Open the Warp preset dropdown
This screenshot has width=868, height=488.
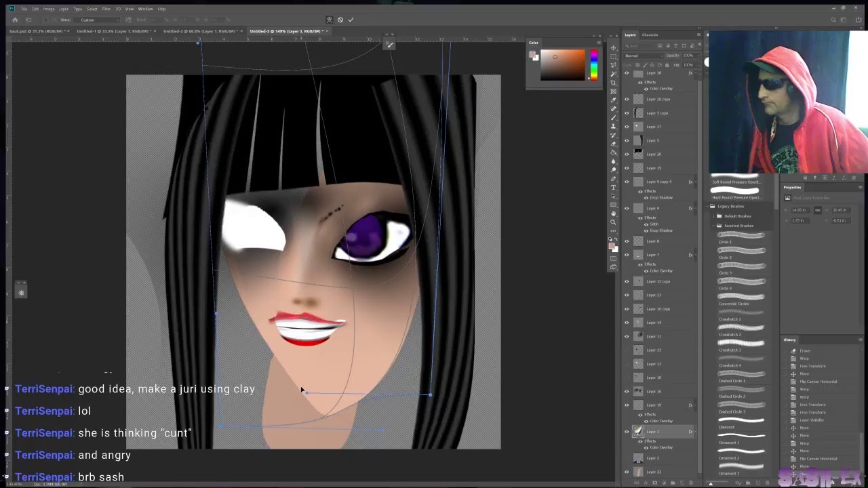tap(98, 20)
